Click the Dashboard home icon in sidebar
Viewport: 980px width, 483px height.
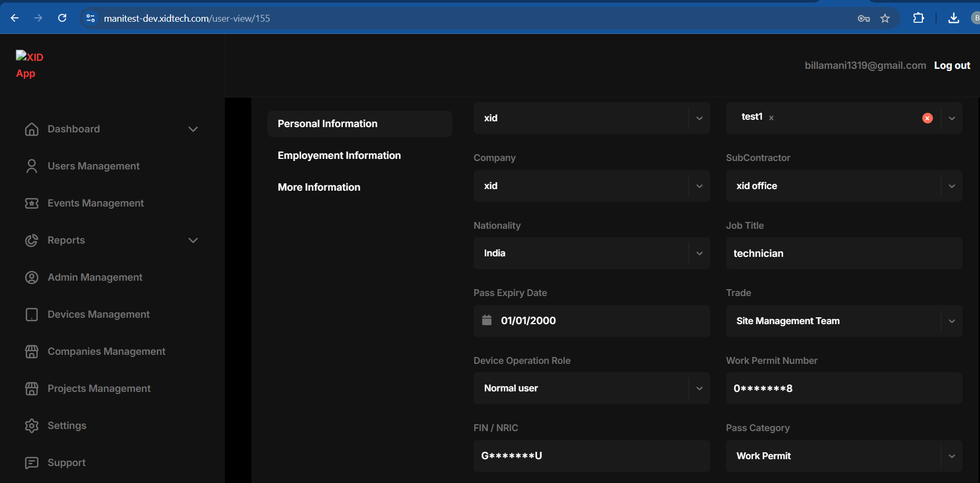[x=32, y=129]
